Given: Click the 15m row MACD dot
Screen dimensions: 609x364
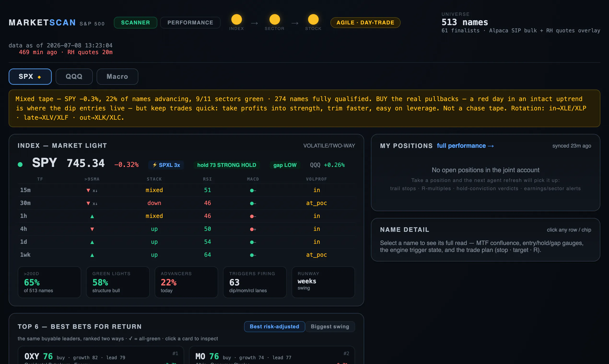Looking at the screenshot, I should pyautogui.click(x=252, y=190).
